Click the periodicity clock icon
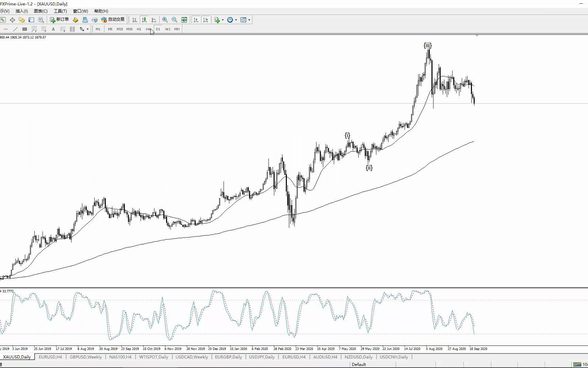588x368 pixels. click(x=230, y=20)
